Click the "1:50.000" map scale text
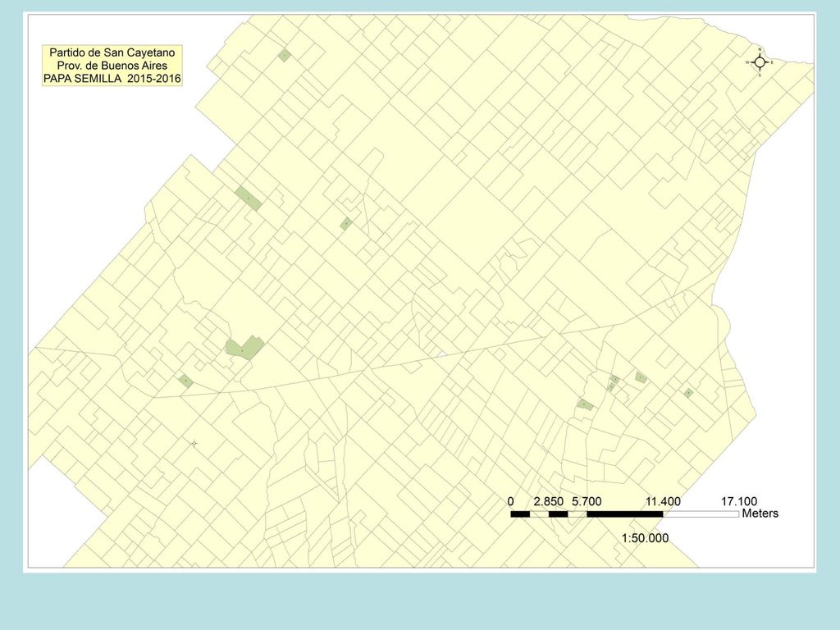Viewport: 840px width, 630px height. [645, 538]
